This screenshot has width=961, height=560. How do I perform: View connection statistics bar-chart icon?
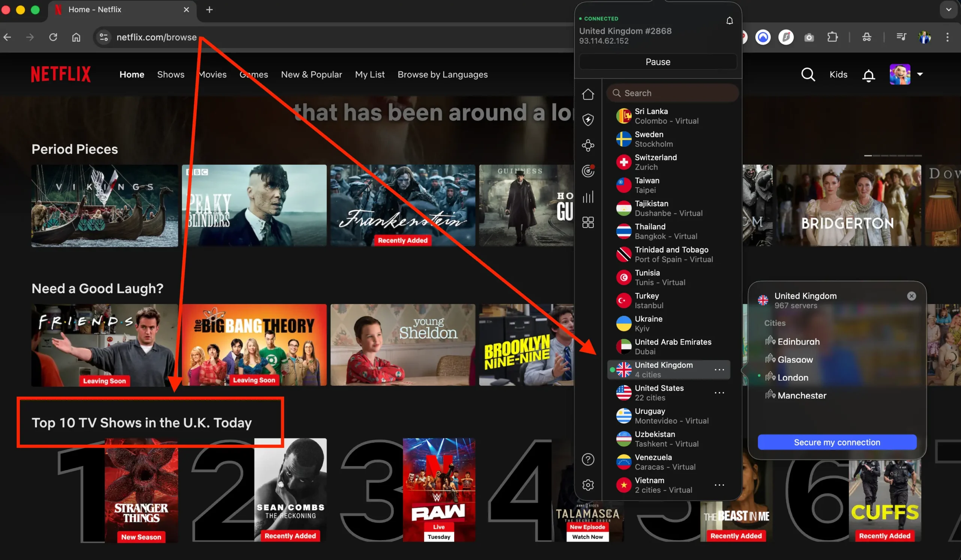coord(588,197)
